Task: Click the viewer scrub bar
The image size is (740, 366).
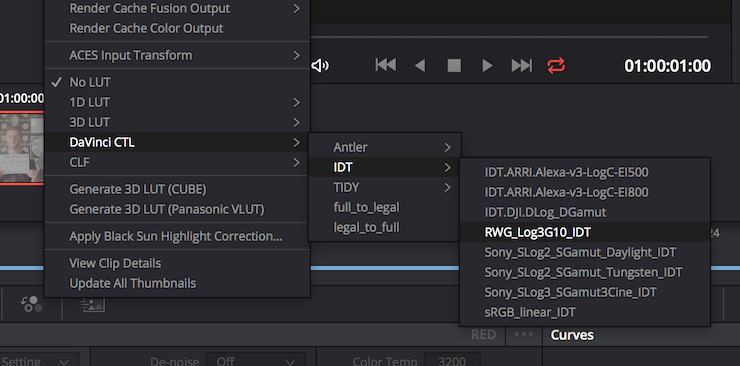Action: (x=509, y=36)
